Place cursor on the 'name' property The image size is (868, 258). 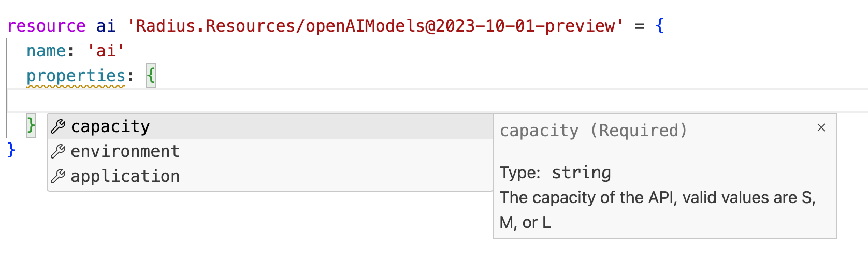point(46,51)
